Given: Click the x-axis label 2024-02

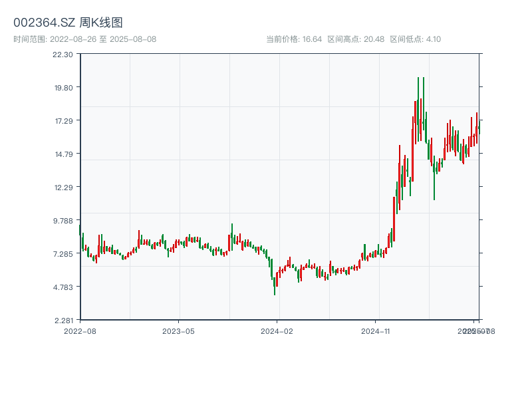Looking at the screenshot, I should click(277, 331).
